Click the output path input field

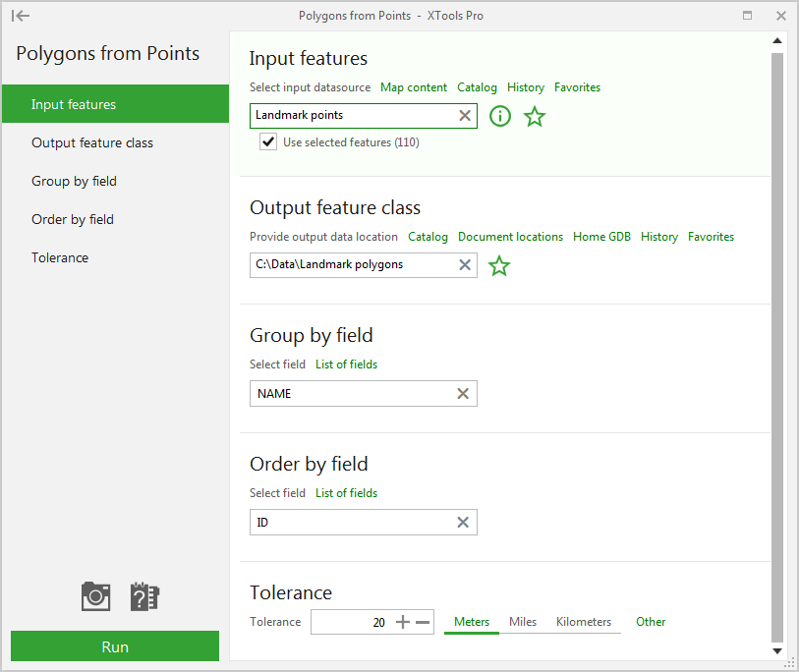click(352, 264)
